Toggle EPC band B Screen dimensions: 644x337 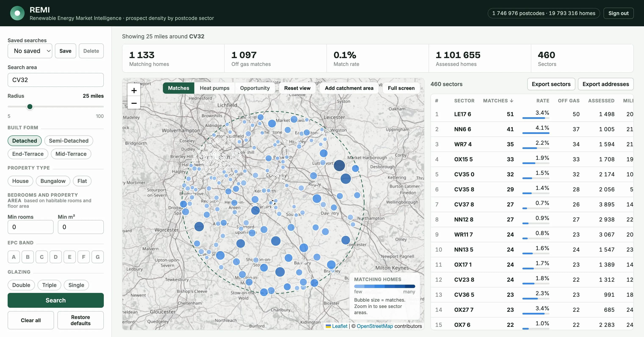pyautogui.click(x=28, y=257)
